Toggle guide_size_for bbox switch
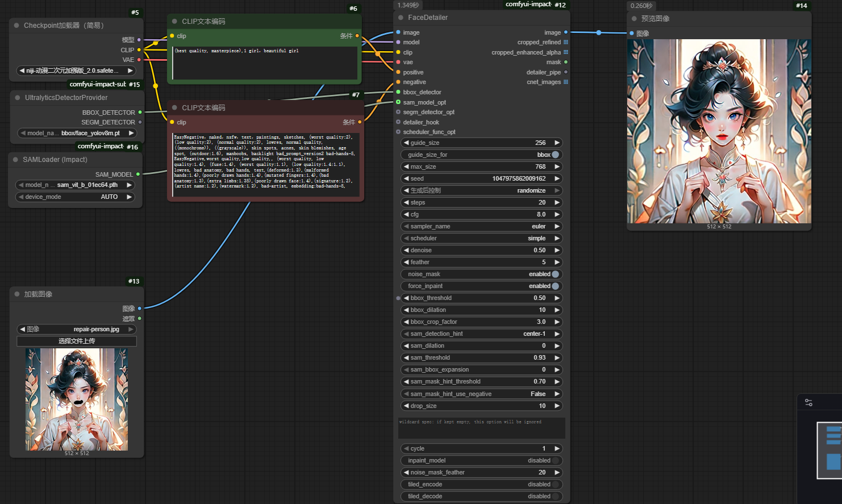 pyautogui.click(x=555, y=155)
